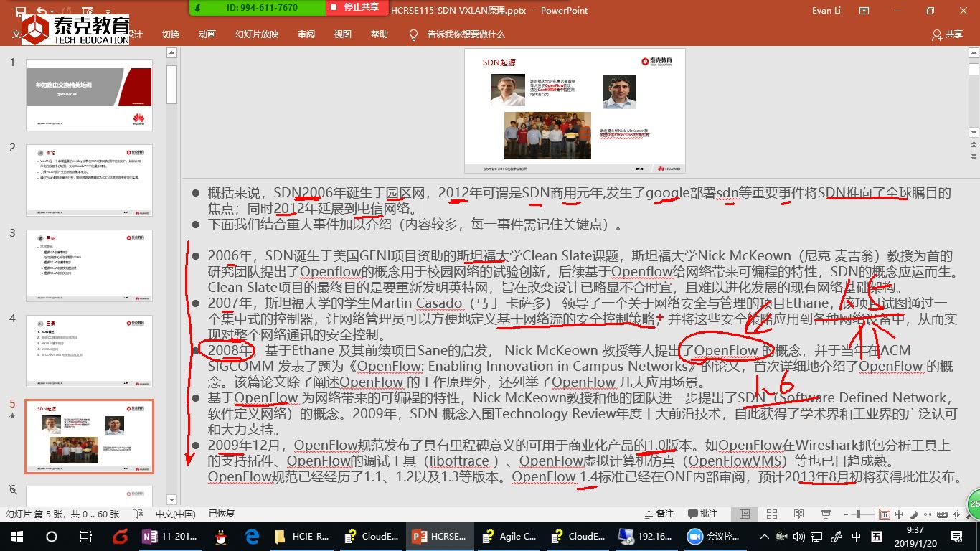
Task: Click scroll-up arrow of slide pane scrollbar
Action: coord(974,52)
